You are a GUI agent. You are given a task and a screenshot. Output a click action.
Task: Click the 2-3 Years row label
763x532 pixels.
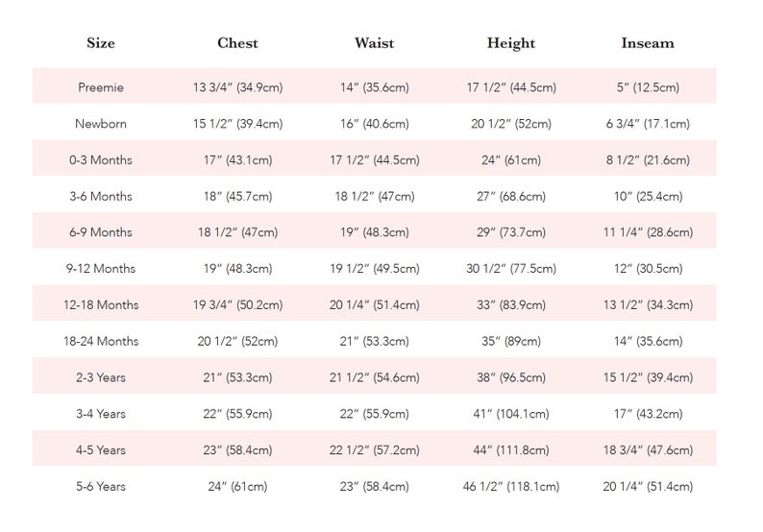tap(101, 377)
